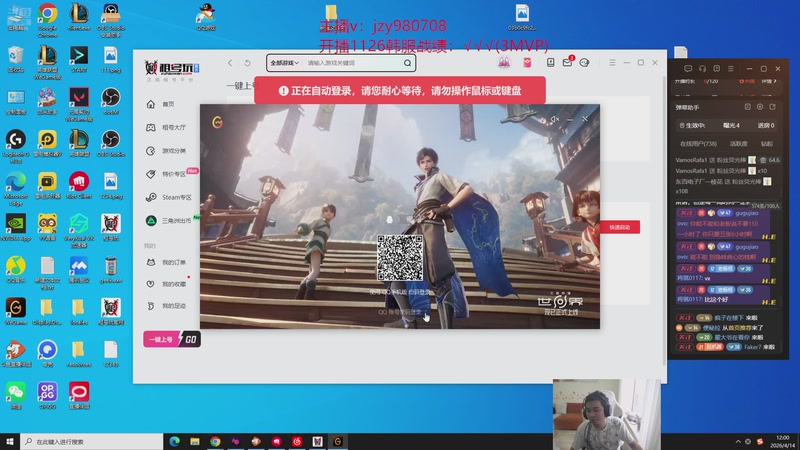This screenshot has width=800, height=450.
Task: Open 租号大厅 in the rental app sidebar
Action: pos(166,128)
